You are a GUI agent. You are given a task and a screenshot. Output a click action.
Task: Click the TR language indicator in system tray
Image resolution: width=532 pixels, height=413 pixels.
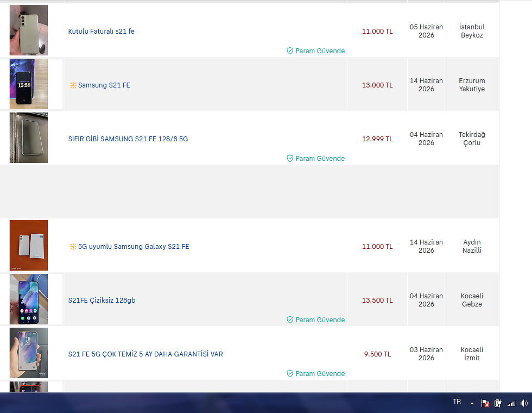pyautogui.click(x=457, y=402)
